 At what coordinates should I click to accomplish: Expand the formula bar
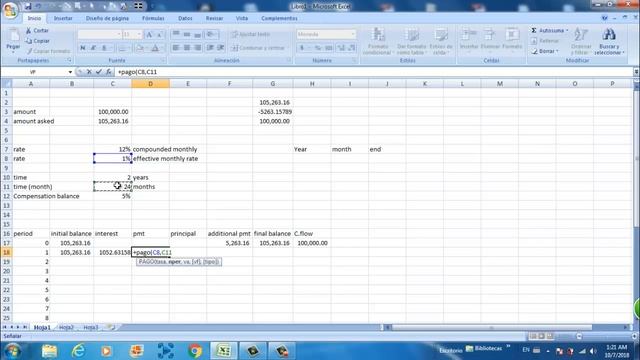(x=636, y=72)
